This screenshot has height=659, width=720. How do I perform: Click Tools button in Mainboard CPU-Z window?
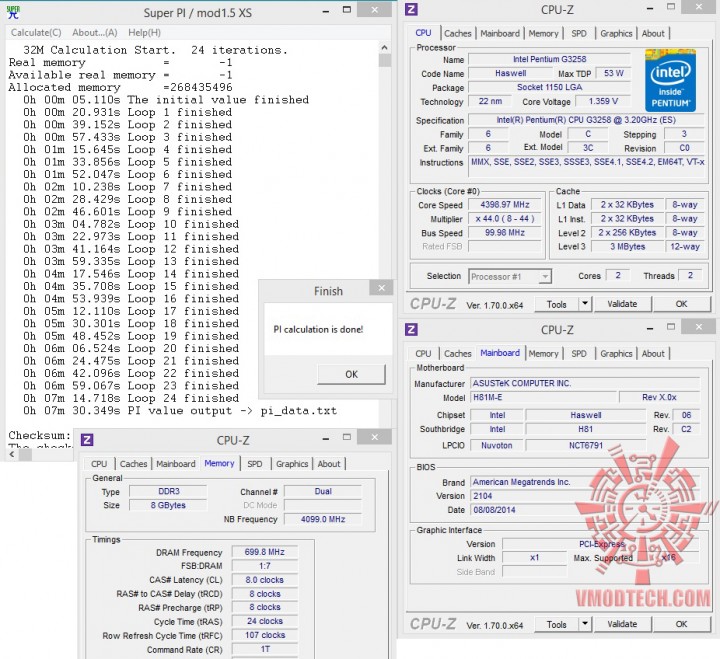pos(557,624)
